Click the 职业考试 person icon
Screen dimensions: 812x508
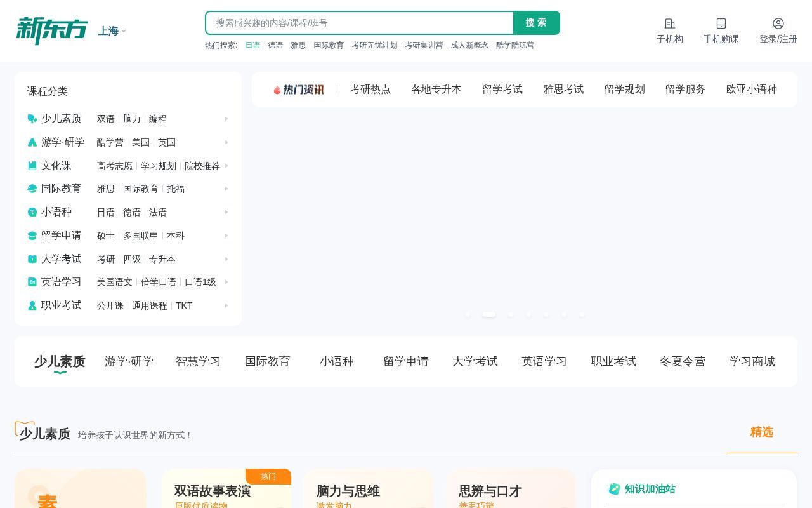tap(32, 305)
